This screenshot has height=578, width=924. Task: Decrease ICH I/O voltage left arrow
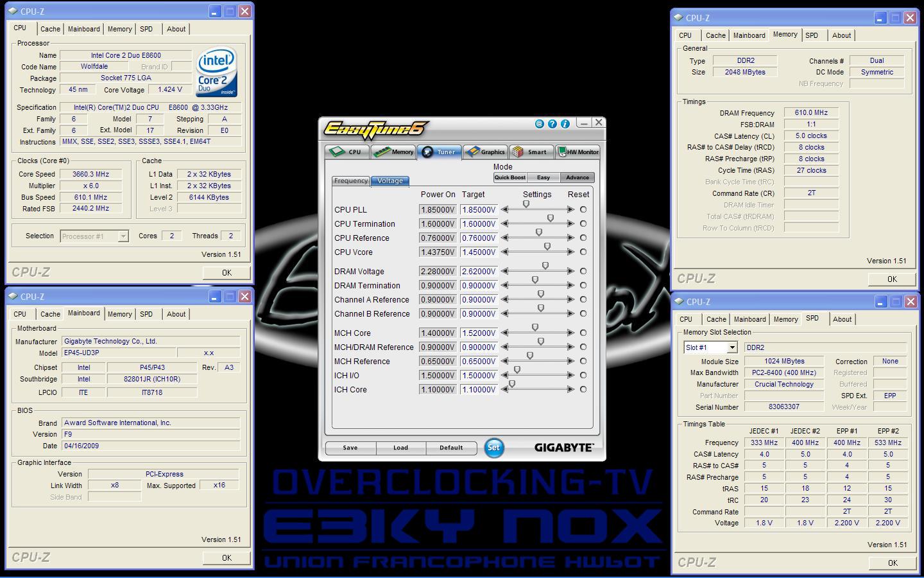[504, 375]
